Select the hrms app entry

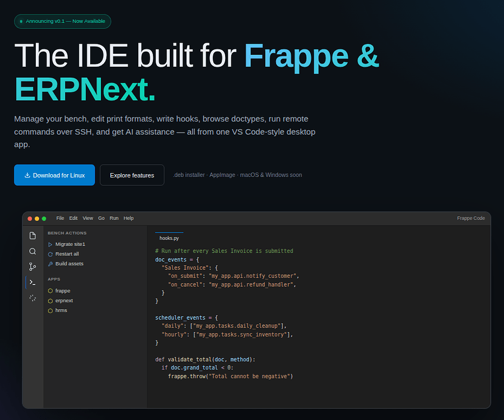[58, 310]
